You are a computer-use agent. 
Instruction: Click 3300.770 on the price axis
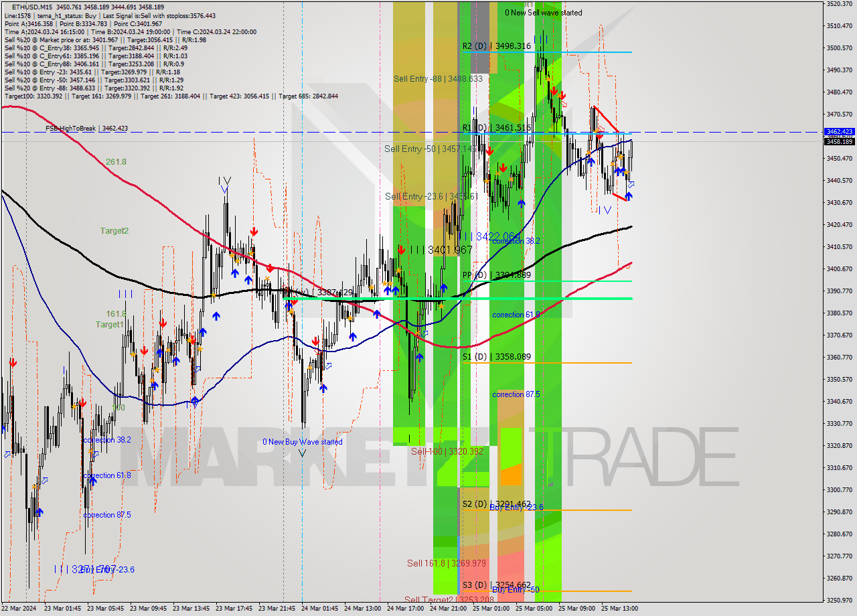coord(839,489)
